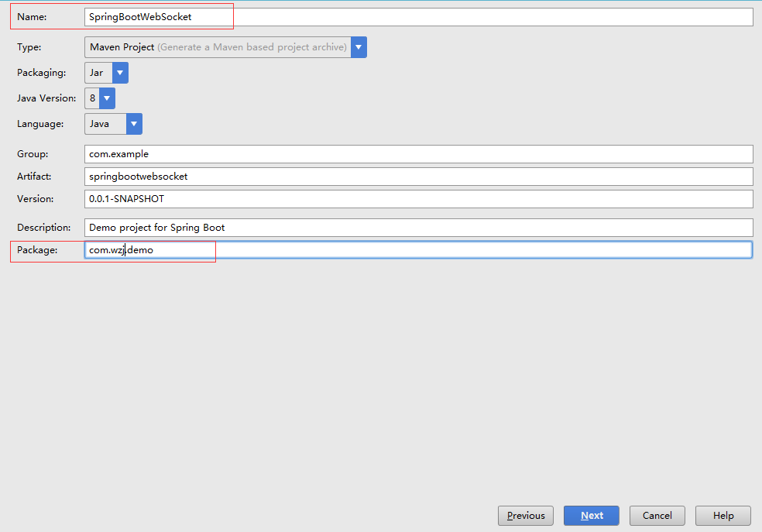
Task: Click the Packaging: label
Action: pyautogui.click(x=42, y=73)
